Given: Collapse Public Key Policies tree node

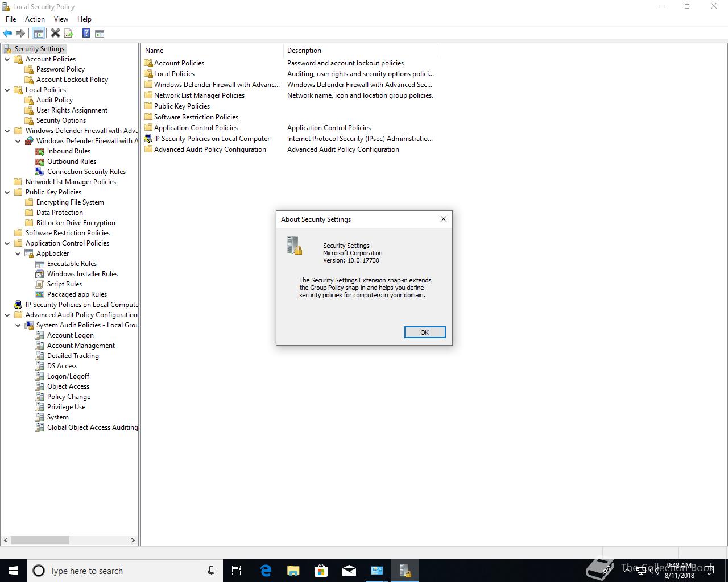Looking at the screenshot, I should coord(7,192).
